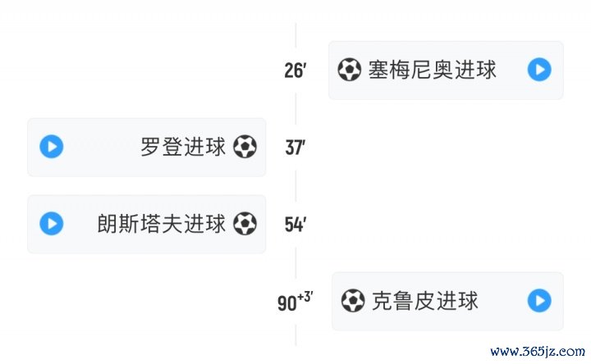Image resolution: width=591 pixels, height=364 pixels.
Task: Go to the 90+3' stoppage-time marker
Action: [x=295, y=302]
